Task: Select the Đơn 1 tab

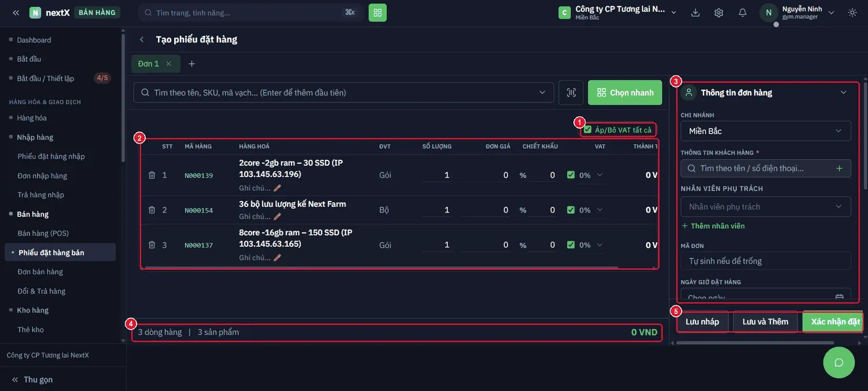Action: click(x=149, y=64)
